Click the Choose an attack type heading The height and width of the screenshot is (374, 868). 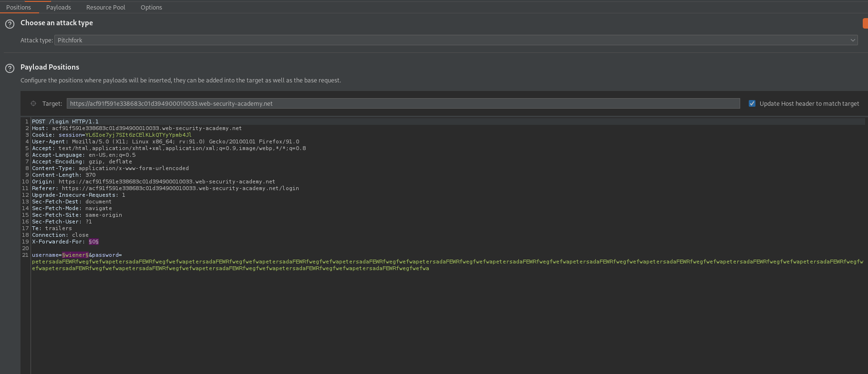coord(57,23)
